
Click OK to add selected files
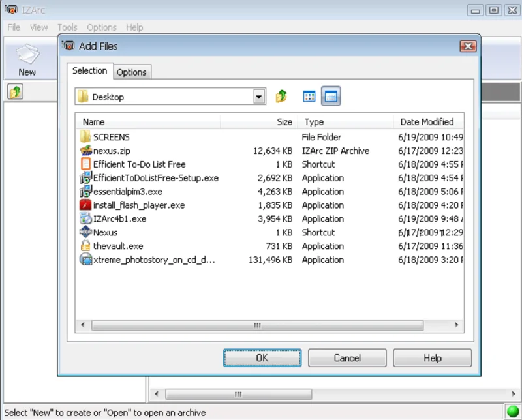click(262, 357)
